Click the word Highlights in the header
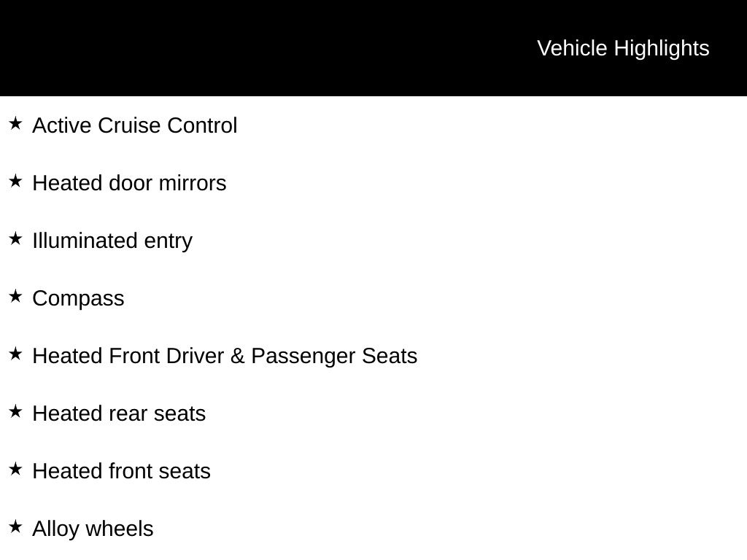Image resolution: width=747 pixels, height=560 pixels. tap(662, 48)
